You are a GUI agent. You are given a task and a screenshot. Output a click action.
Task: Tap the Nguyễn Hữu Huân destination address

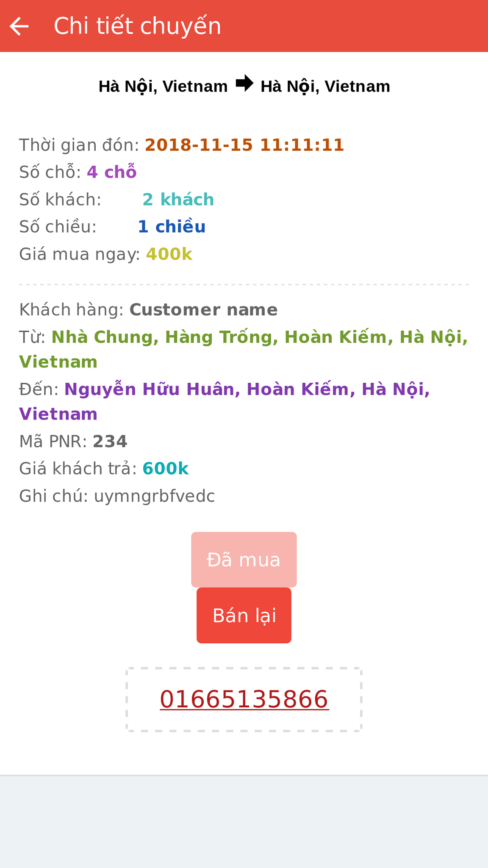pos(225,401)
